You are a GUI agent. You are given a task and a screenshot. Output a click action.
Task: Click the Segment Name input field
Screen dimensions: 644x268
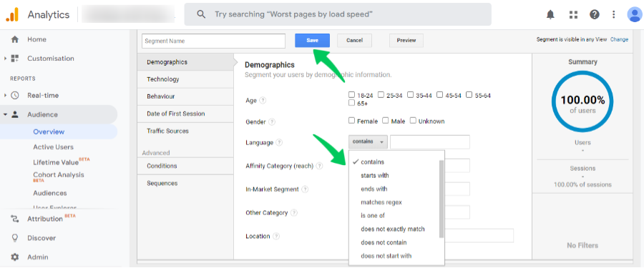[x=213, y=41]
